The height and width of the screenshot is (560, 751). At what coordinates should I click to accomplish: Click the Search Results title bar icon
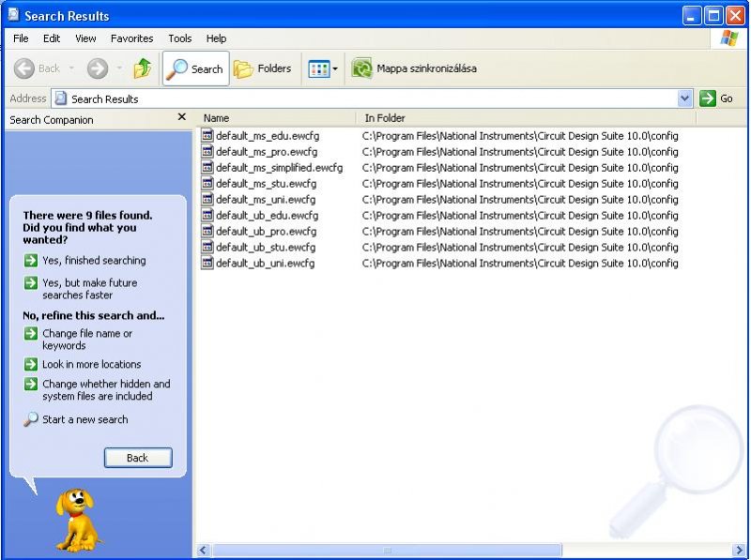click(x=14, y=15)
